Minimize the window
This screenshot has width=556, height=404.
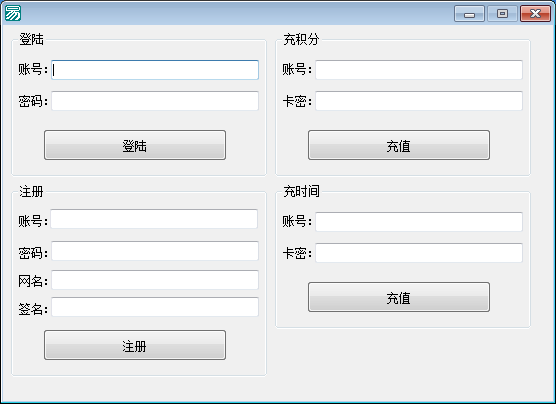[469, 14]
